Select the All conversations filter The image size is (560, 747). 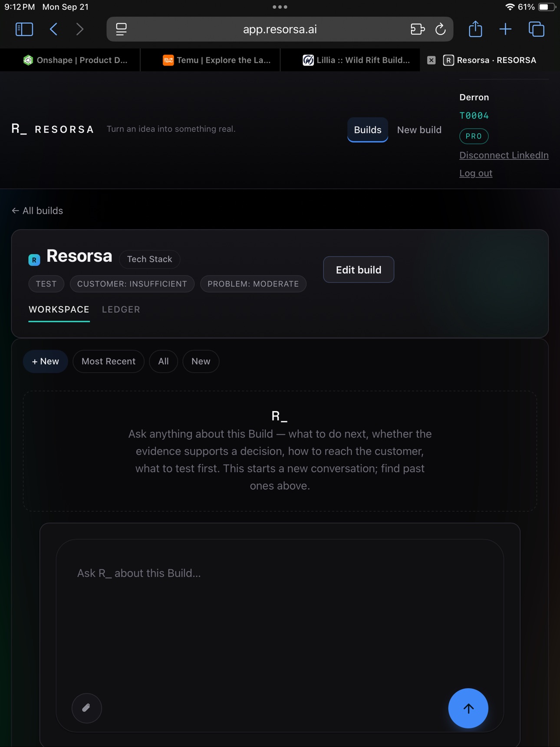(163, 361)
